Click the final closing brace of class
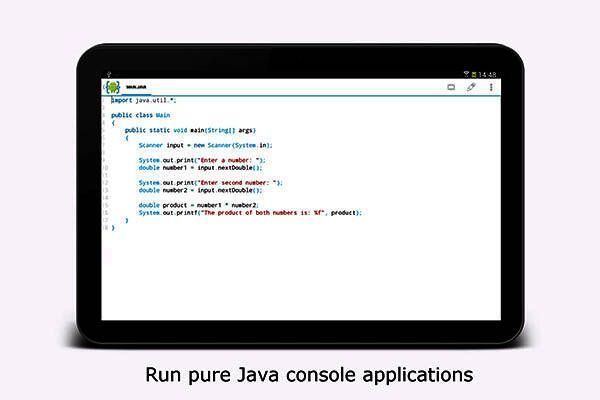600x400 pixels. coord(113,228)
